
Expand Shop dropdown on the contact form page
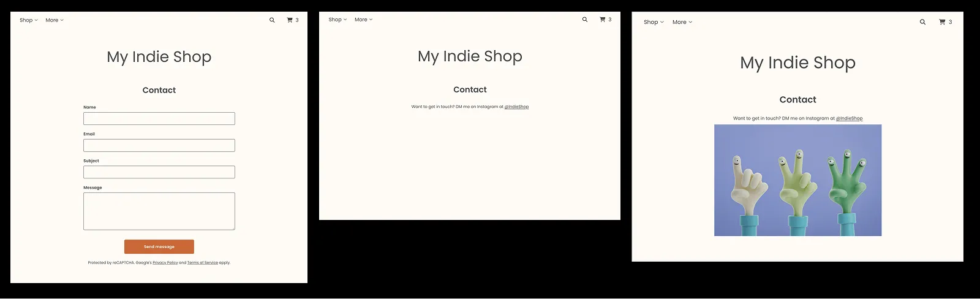[x=28, y=20]
